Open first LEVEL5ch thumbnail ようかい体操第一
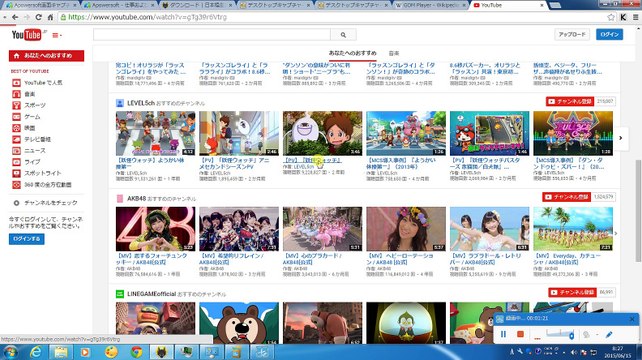Image resolution: width=642 pixels, height=360 pixels. 155,133
